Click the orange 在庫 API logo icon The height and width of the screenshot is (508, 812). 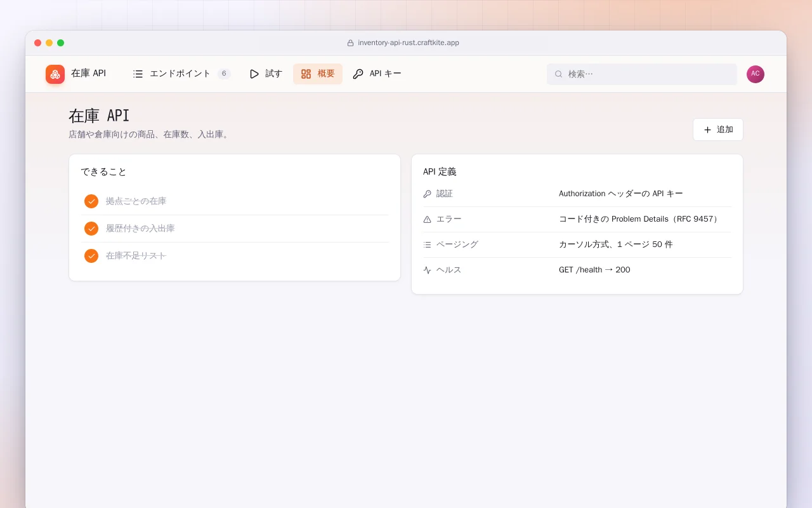tap(55, 74)
